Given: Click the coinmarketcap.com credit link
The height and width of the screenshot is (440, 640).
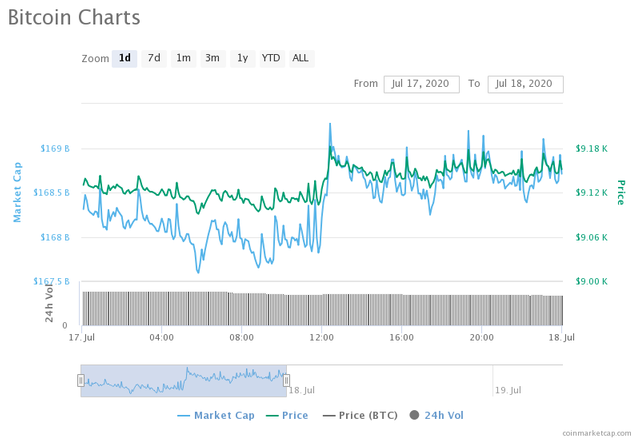Looking at the screenshot, I should click(596, 433).
